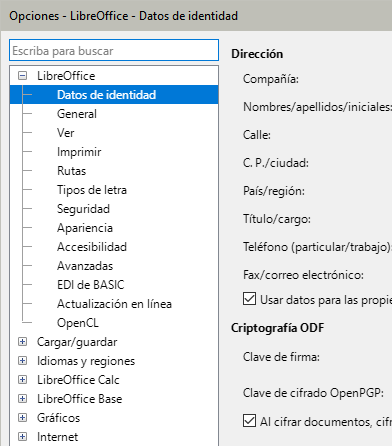Click the Dirección section heading

click(x=257, y=54)
